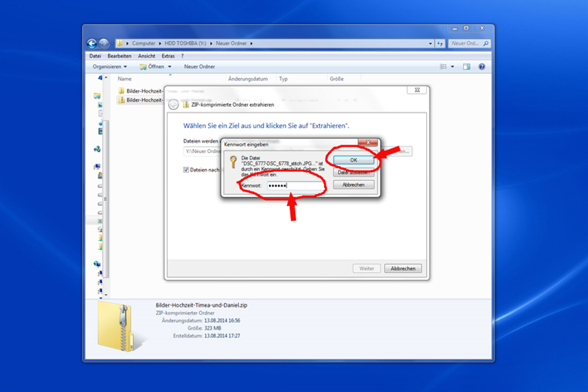588x392 pixels.
Task: Click Abbrechen in the password dialog
Action: click(353, 185)
